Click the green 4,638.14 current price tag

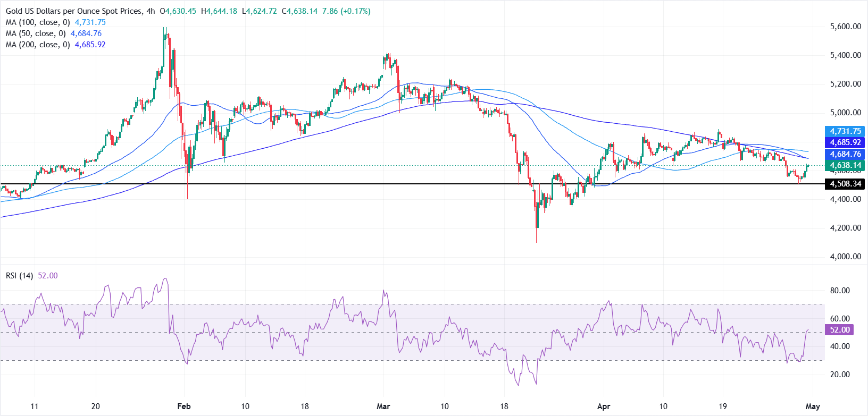pos(845,165)
